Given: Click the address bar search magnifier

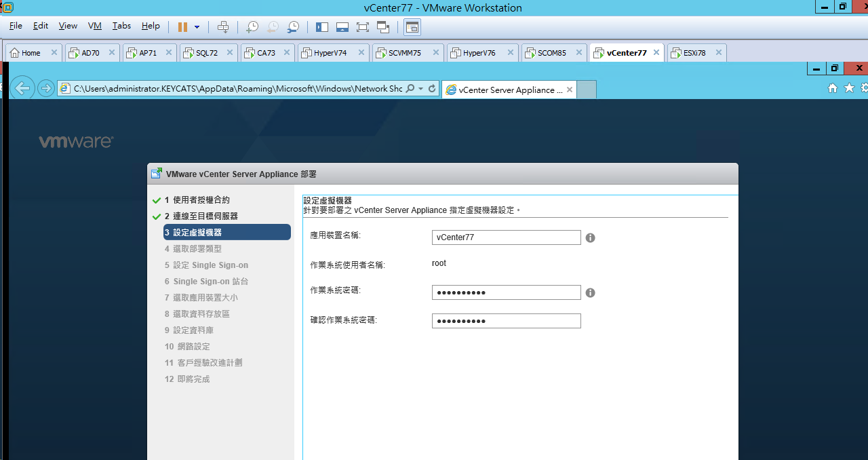Looking at the screenshot, I should (x=410, y=89).
